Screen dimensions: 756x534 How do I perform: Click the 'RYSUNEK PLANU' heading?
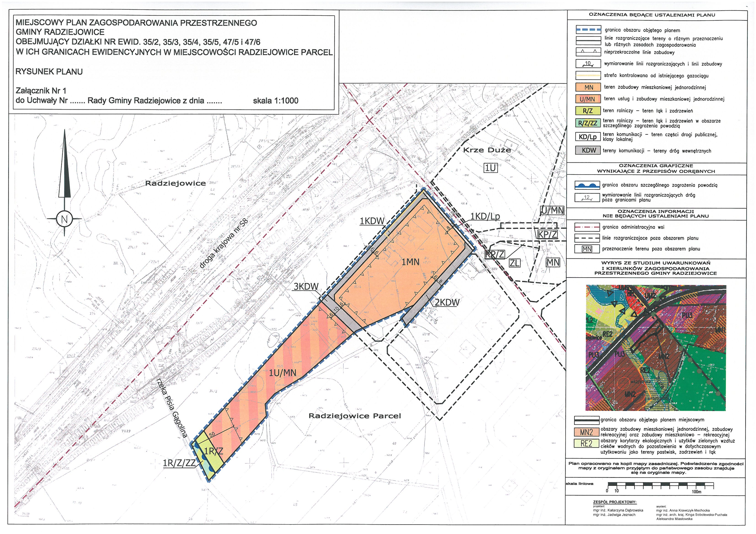click(x=49, y=71)
